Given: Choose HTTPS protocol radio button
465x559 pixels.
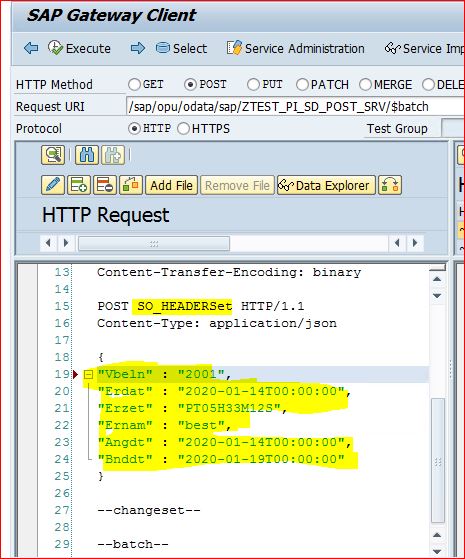Looking at the screenshot, I should [183, 128].
